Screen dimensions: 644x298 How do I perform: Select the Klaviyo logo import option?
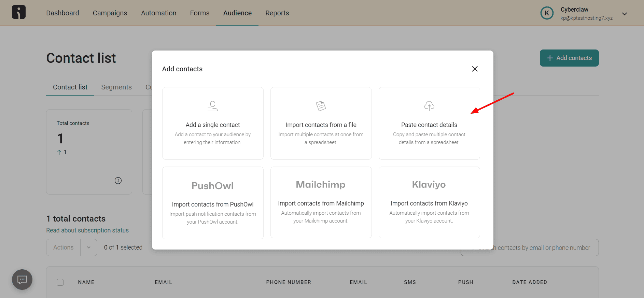pyautogui.click(x=429, y=185)
